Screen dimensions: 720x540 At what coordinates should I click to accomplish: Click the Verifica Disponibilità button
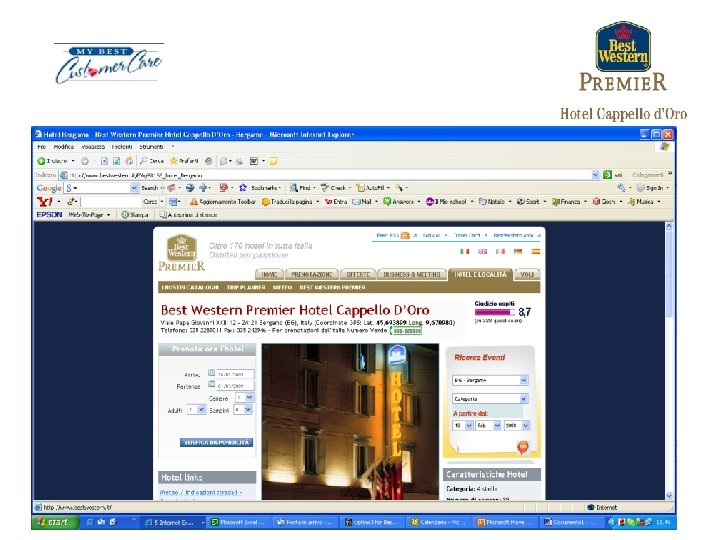[216, 442]
